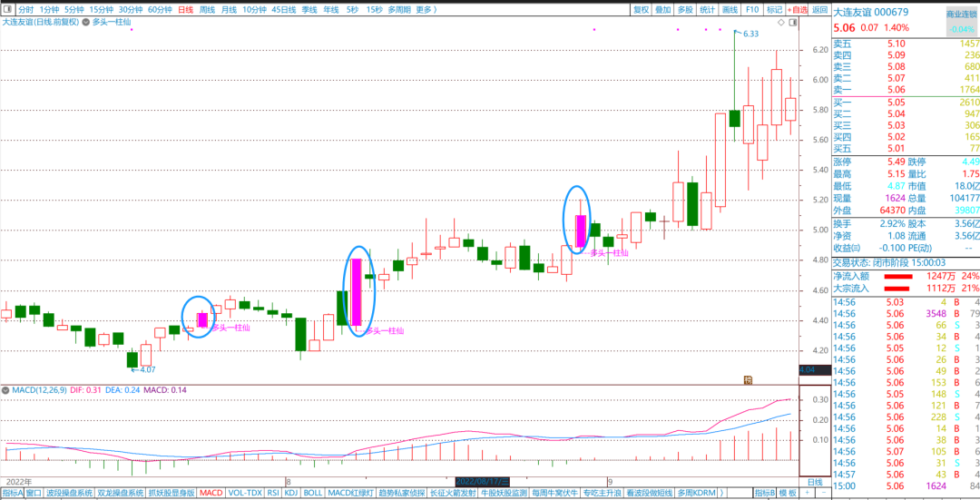Switch to 月线 monthly chart
The image size is (980, 500).
coord(229,9)
